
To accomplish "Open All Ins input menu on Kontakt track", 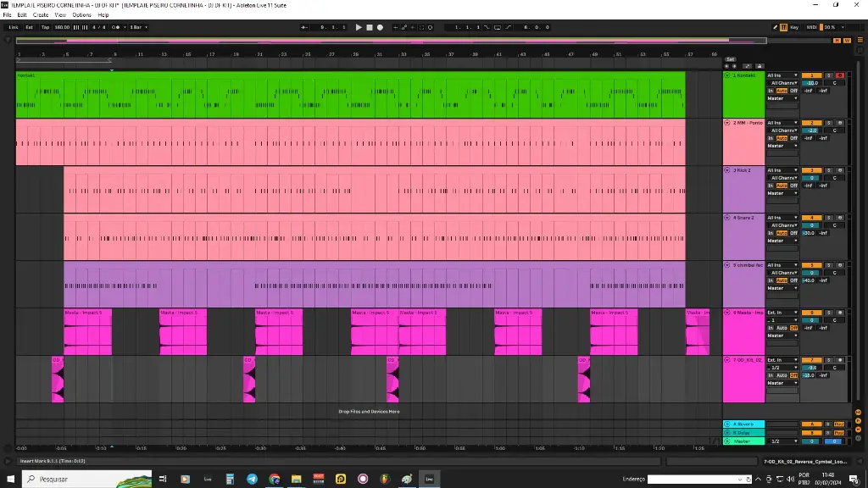I will tap(782, 75).
